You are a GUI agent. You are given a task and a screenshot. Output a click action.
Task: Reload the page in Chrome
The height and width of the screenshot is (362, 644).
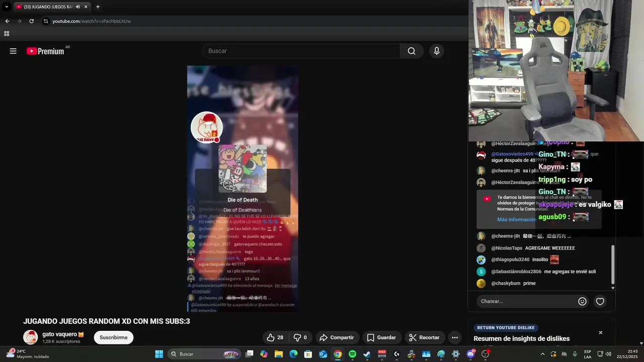[31, 21]
